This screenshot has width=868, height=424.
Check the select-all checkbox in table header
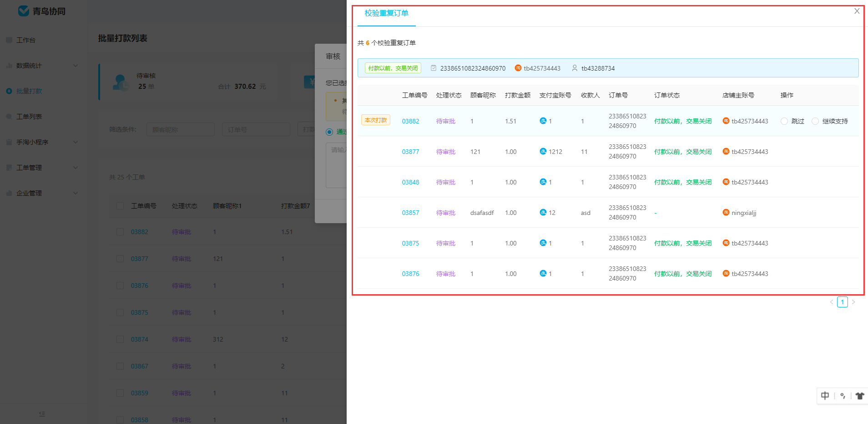point(120,206)
